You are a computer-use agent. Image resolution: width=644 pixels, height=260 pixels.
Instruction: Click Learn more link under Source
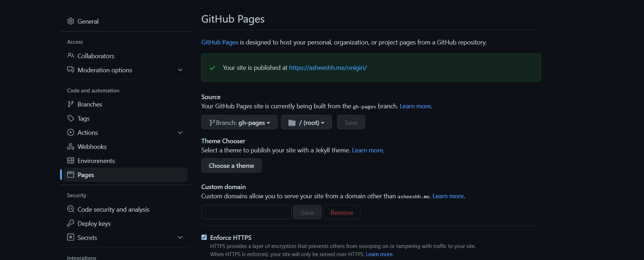click(415, 106)
